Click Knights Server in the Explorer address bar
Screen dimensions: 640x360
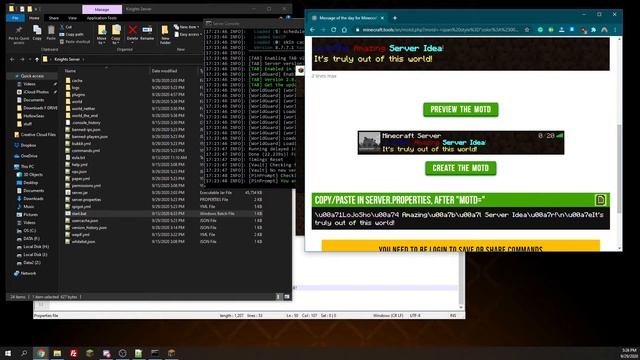point(67,59)
